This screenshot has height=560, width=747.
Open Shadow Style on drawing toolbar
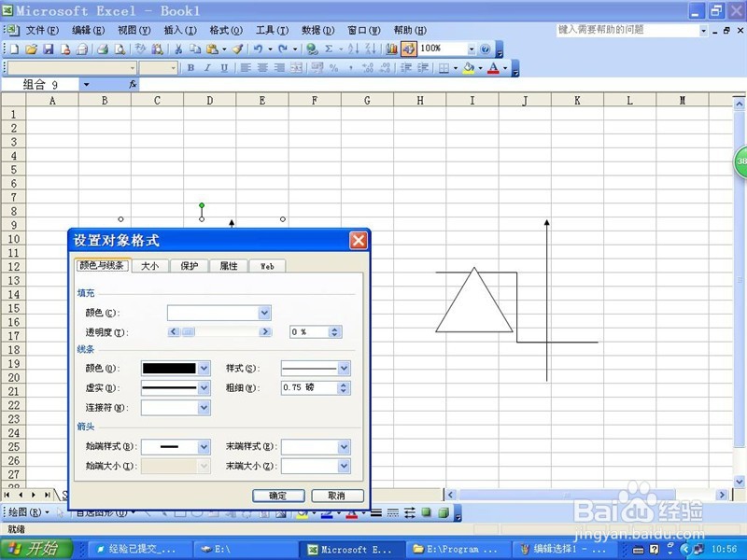click(x=427, y=512)
